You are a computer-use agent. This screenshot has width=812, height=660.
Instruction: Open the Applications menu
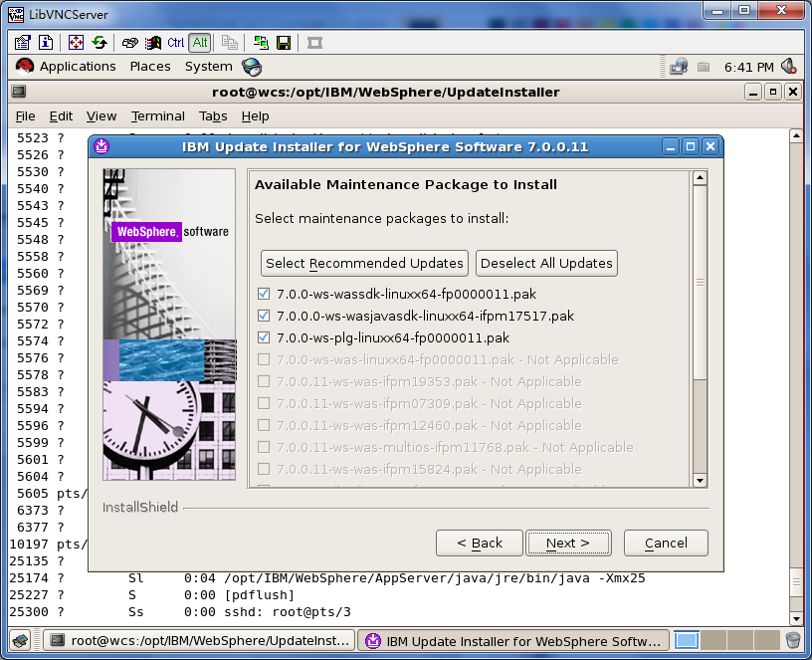tap(78, 67)
